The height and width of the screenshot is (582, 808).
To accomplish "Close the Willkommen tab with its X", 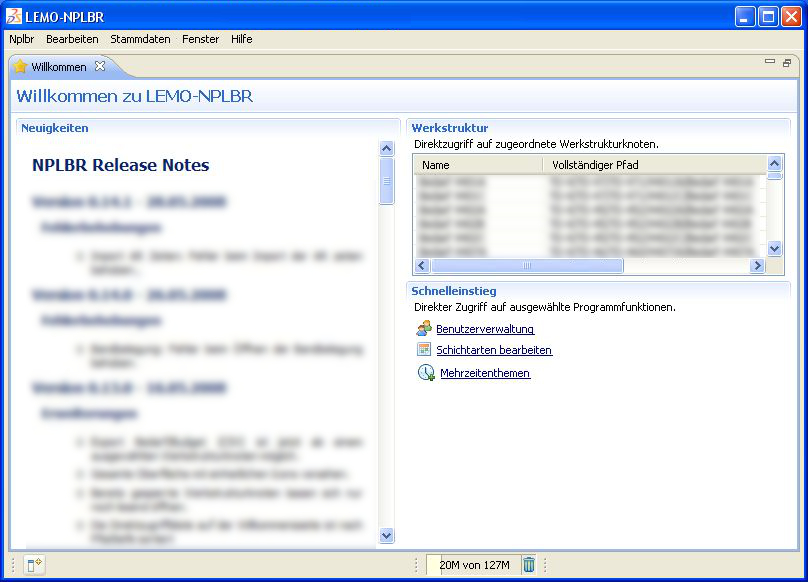I will (100, 67).
